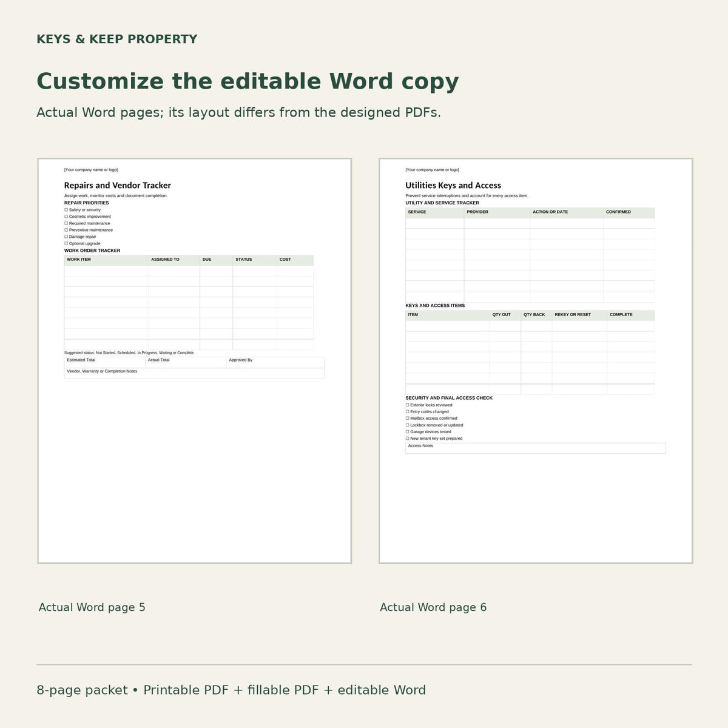The image size is (728, 728).
Task: Click the Customize the editable Word copy heading
Action: coord(248,82)
